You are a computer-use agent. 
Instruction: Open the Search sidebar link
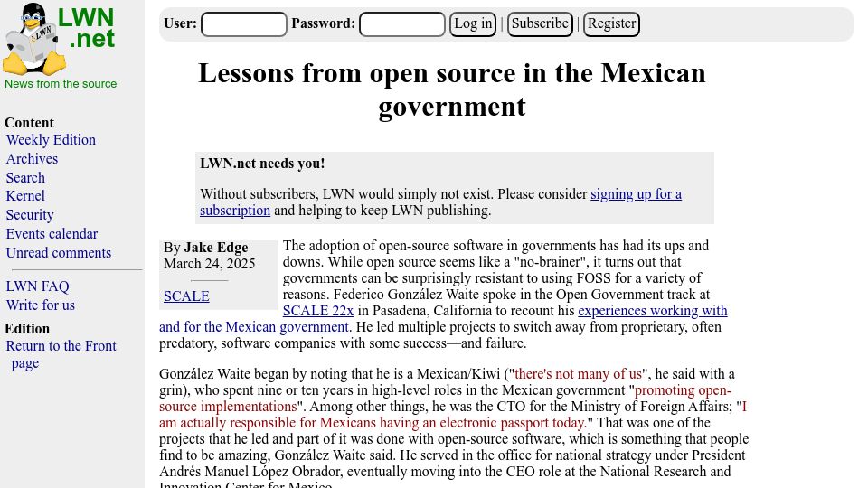pyautogui.click(x=25, y=178)
